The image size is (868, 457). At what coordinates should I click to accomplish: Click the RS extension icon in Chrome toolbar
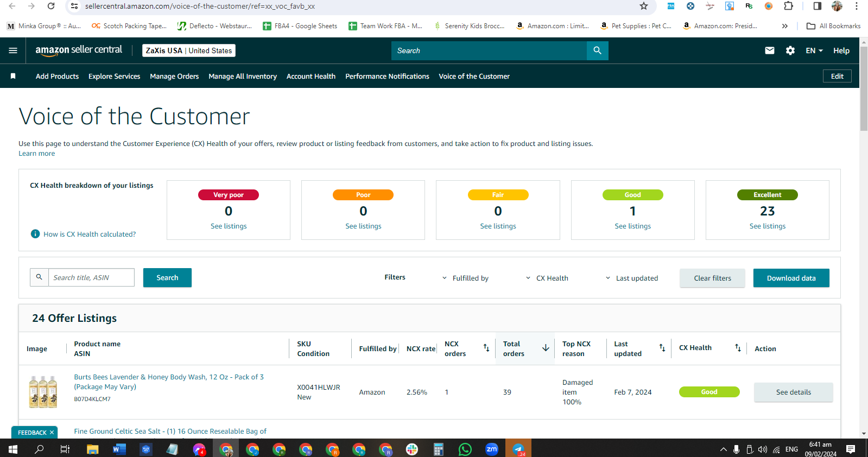pyautogui.click(x=749, y=6)
